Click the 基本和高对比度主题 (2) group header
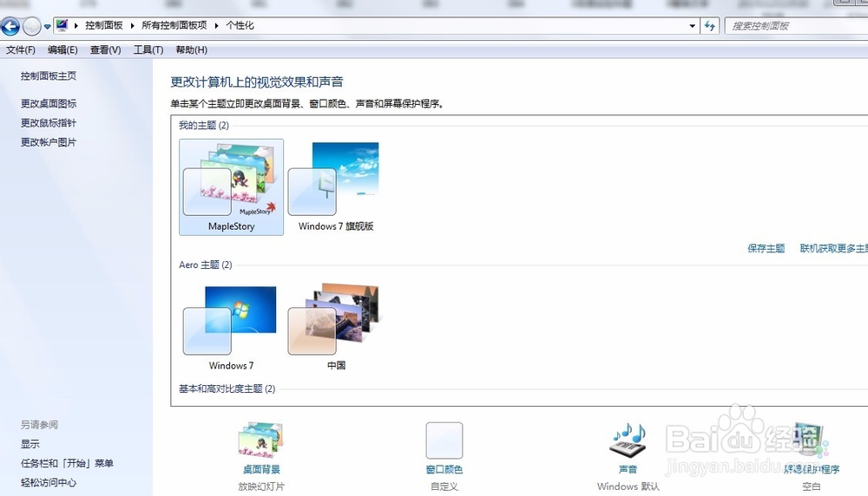Screen dimensions: 868x496 [x=227, y=388]
